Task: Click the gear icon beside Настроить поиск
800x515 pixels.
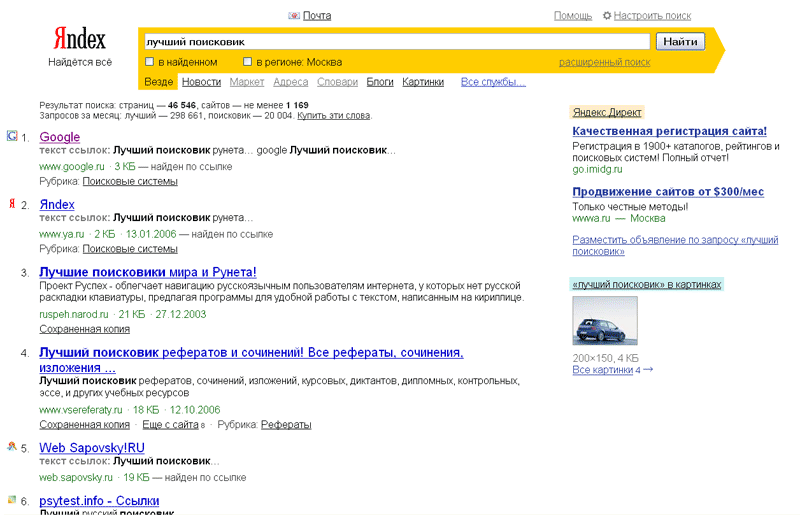Action: [x=607, y=16]
